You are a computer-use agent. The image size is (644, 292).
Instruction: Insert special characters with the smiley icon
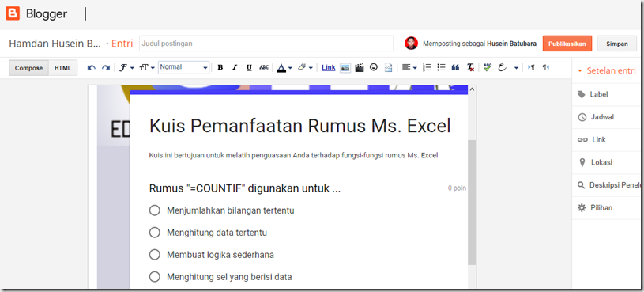[x=373, y=67]
